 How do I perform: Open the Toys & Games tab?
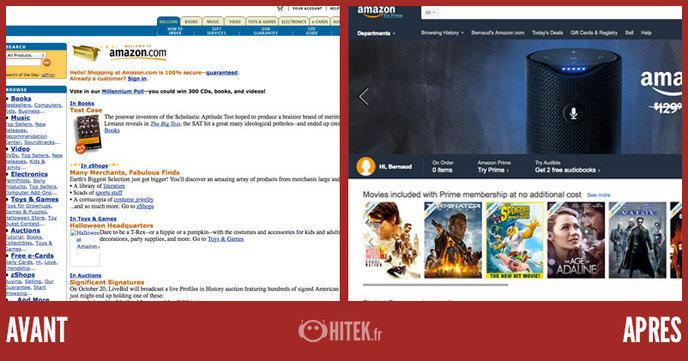(x=262, y=21)
